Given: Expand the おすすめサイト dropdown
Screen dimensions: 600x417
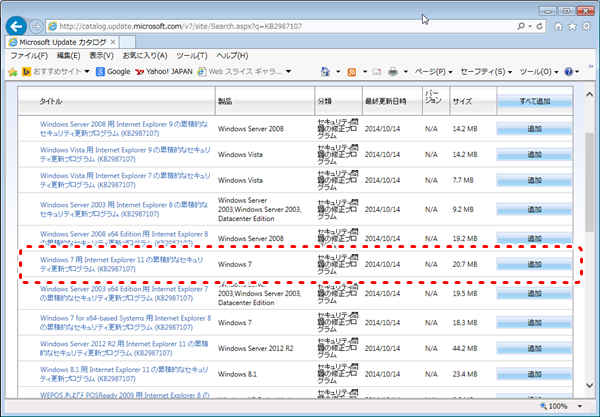Looking at the screenshot, I should point(87,72).
